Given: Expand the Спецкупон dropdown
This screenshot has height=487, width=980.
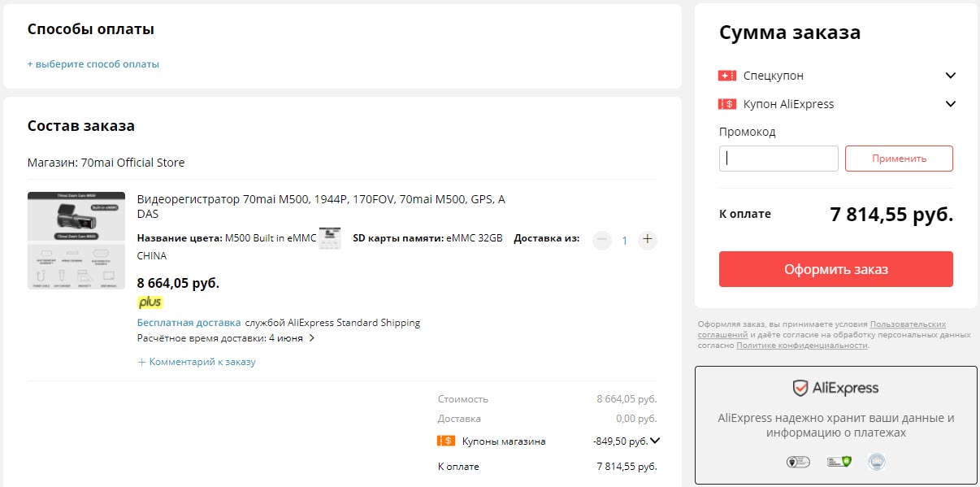Looking at the screenshot, I should click(951, 76).
